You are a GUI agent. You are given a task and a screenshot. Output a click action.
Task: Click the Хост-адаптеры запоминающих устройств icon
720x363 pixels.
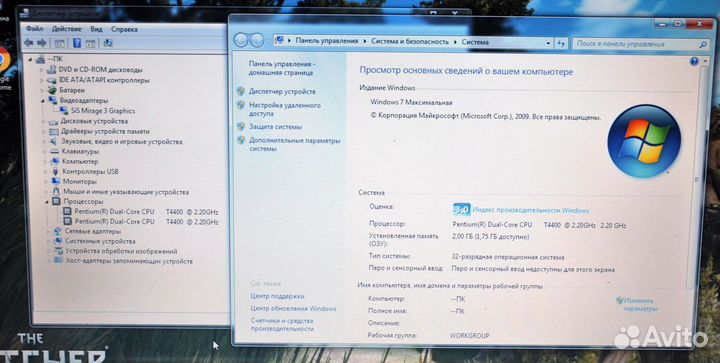tap(59, 261)
